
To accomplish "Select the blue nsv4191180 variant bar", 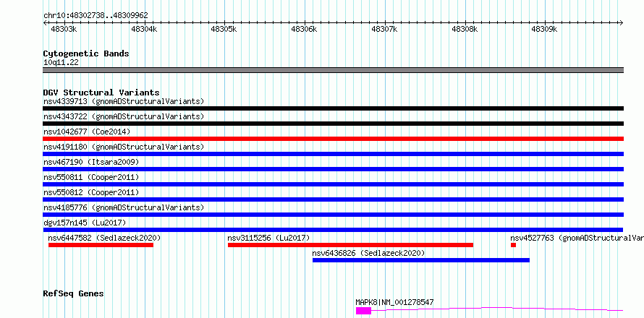I will pyautogui.click(x=333, y=154).
